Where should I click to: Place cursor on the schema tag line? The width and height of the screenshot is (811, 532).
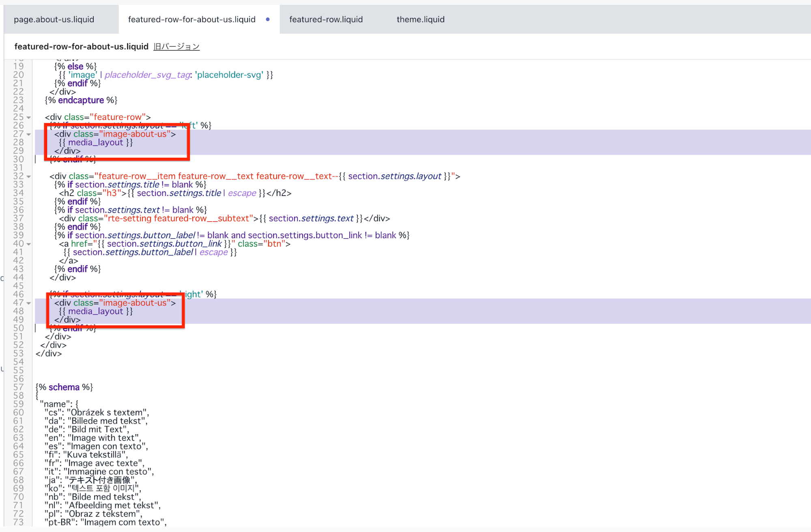[64, 387]
